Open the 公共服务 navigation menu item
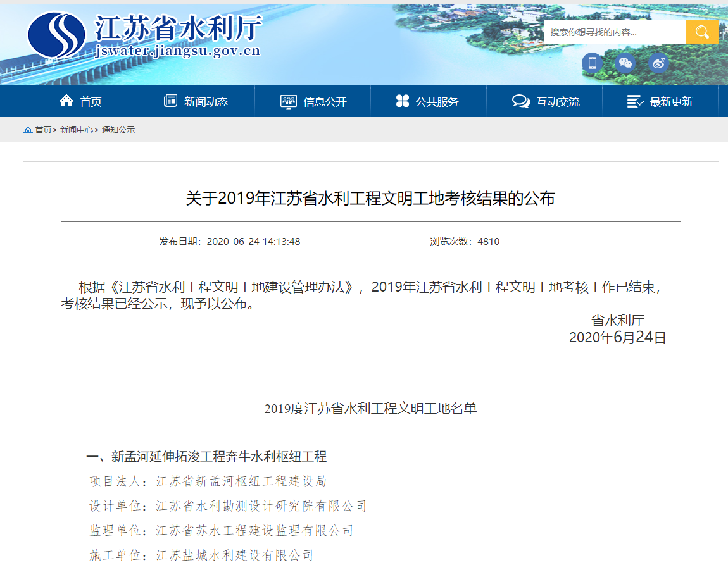The height and width of the screenshot is (570, 728). click(x=429, y=101)
